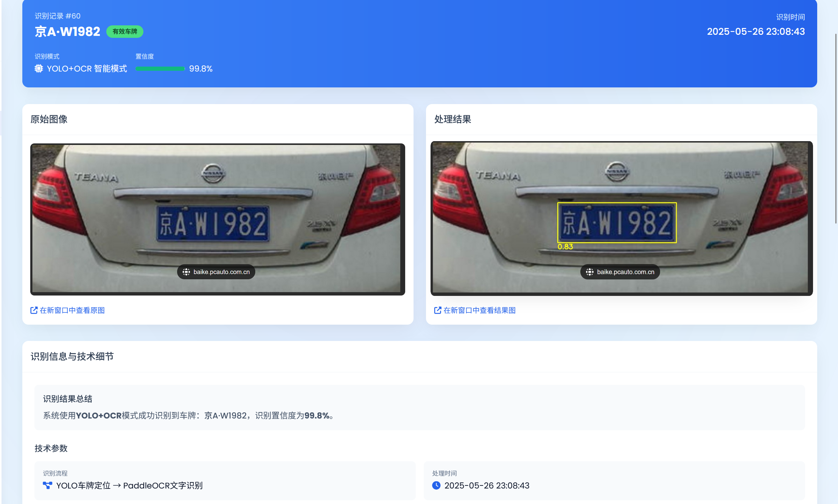
Task: Click globe icon on result image watermark
Action: (x=589, y=272)
